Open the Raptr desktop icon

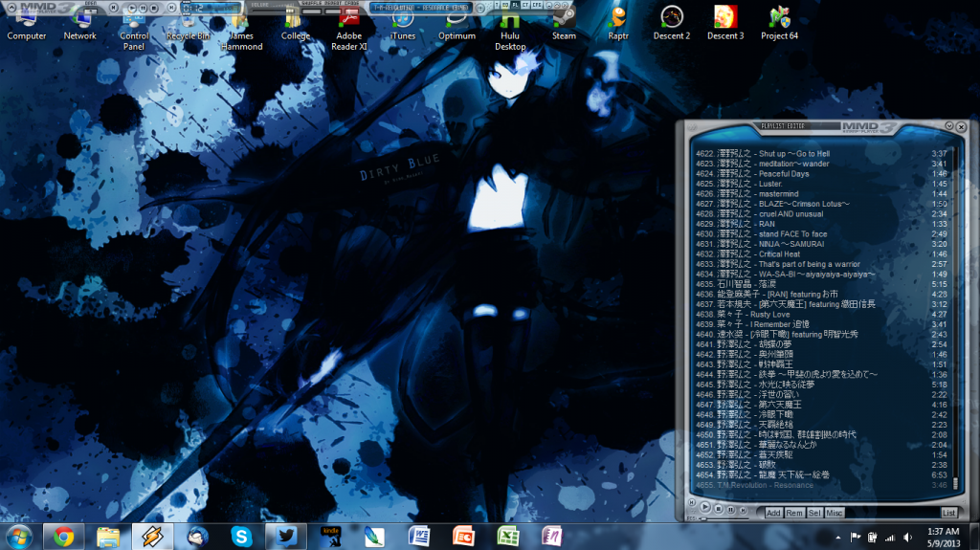(x=617, y=24)
